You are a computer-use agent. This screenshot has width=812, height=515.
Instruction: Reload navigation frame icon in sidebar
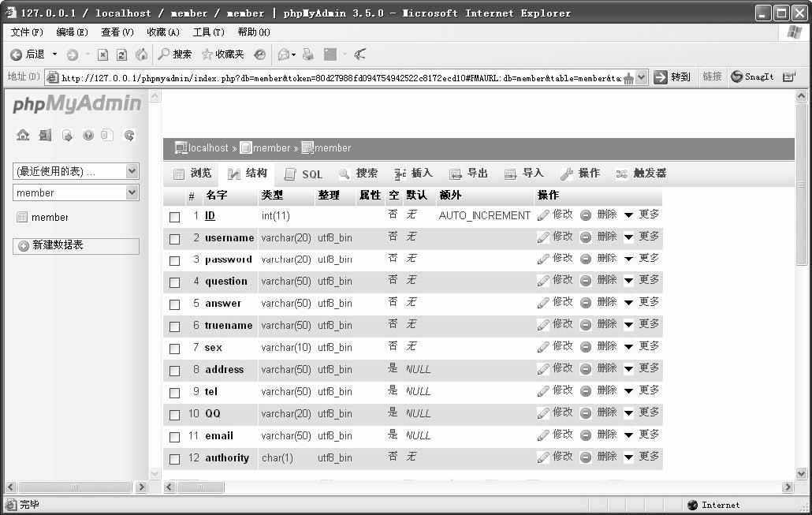click(129, 135)
